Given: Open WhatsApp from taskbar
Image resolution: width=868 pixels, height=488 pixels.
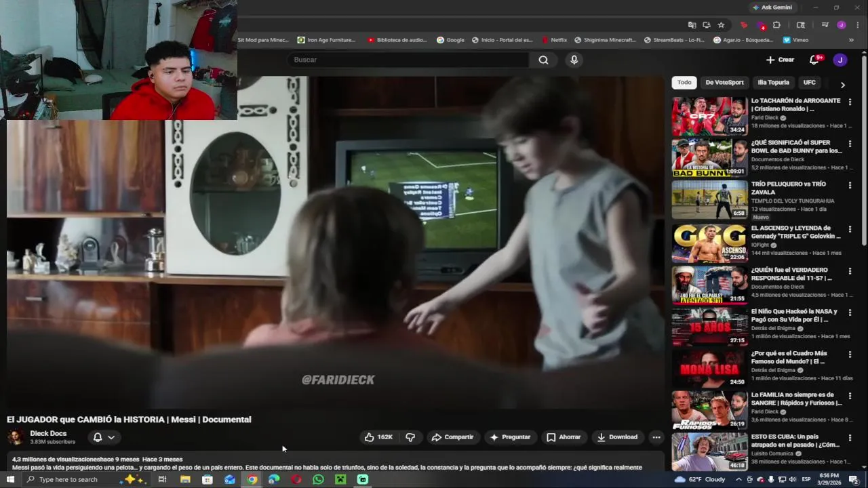Looking at the screenshot, I should pos(318,479).
